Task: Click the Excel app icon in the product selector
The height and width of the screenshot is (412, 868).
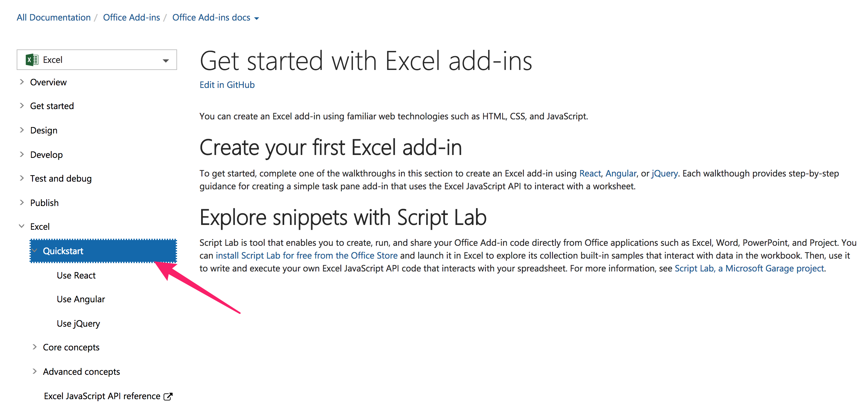Action: point(31,59)
